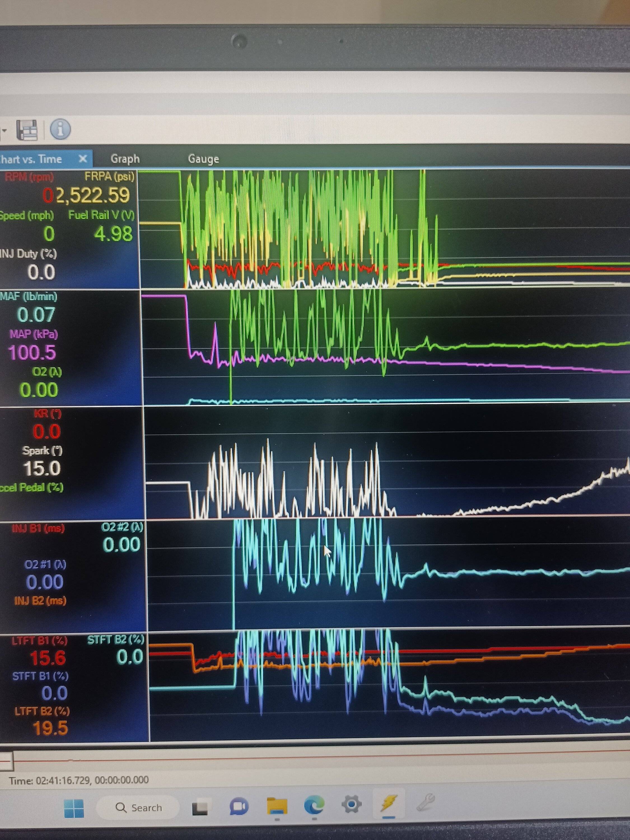Open File Explorer from the taskbar
Screen dimensions: 630x840
click(277, 806)
